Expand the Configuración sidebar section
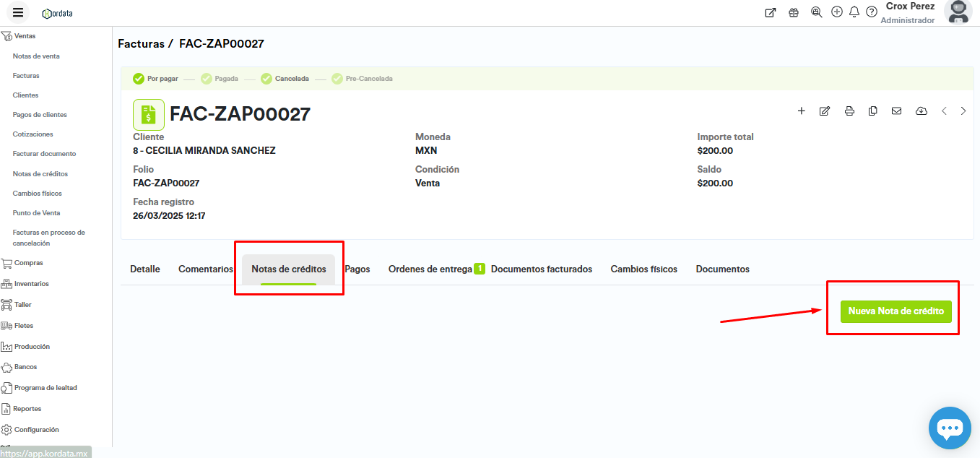The image size is (980, 458). 36,430
